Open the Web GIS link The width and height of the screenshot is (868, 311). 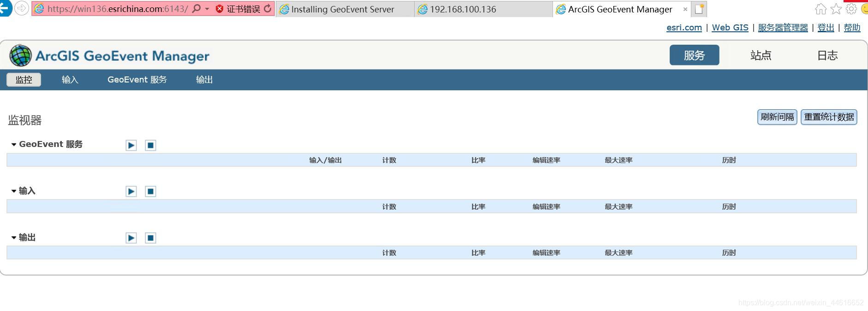point(730,28)
